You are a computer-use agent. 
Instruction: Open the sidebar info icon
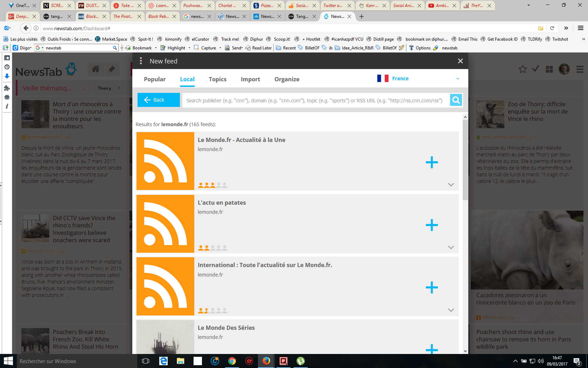pyautogui.click(x=7, y=106)
